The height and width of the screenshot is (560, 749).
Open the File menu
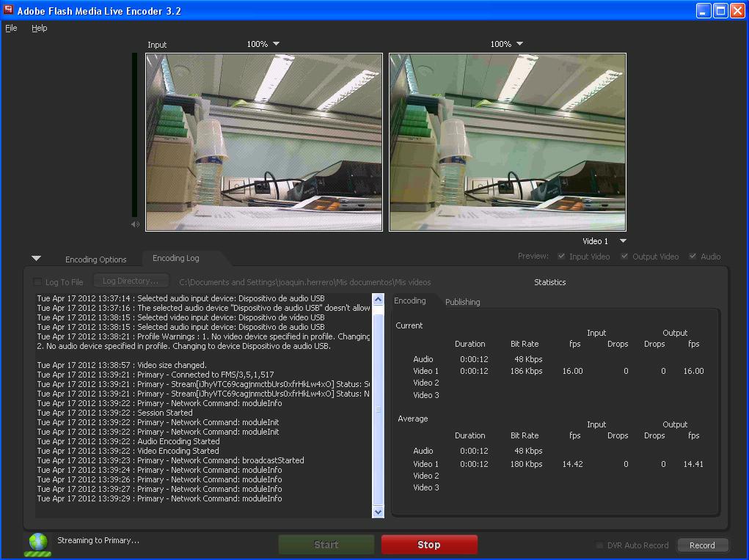(x=11, y=28)
